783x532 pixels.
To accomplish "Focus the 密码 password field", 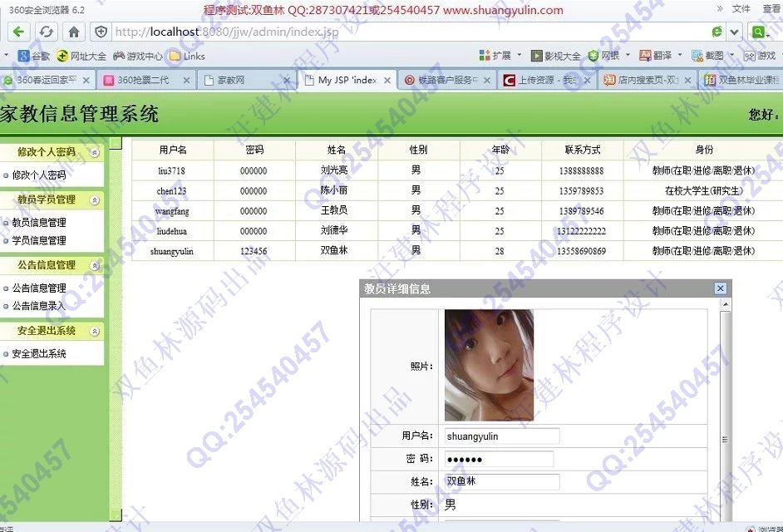I will point(499,459).
